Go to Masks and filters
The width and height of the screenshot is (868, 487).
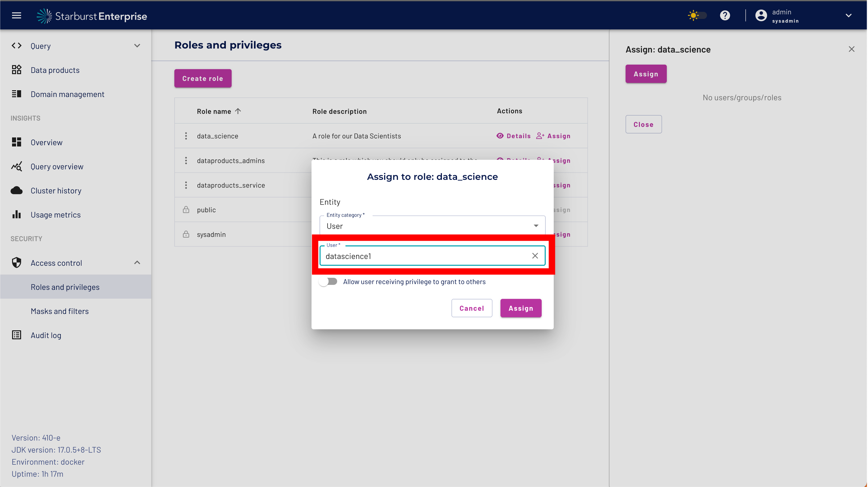[60, 311]
